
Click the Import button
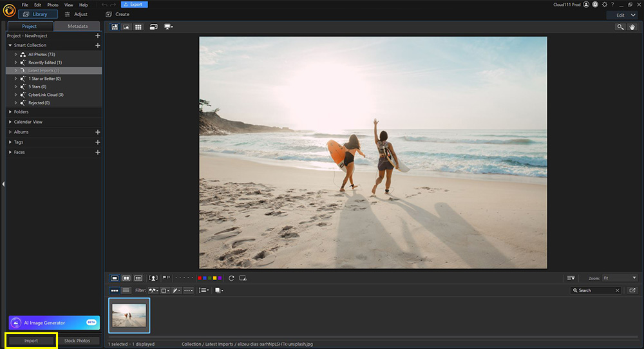(31, 341)
